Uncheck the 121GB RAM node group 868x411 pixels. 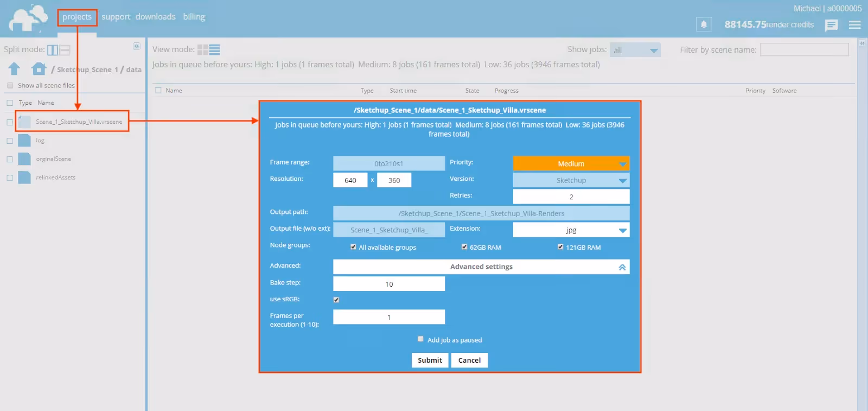click(x=560, y=246)
